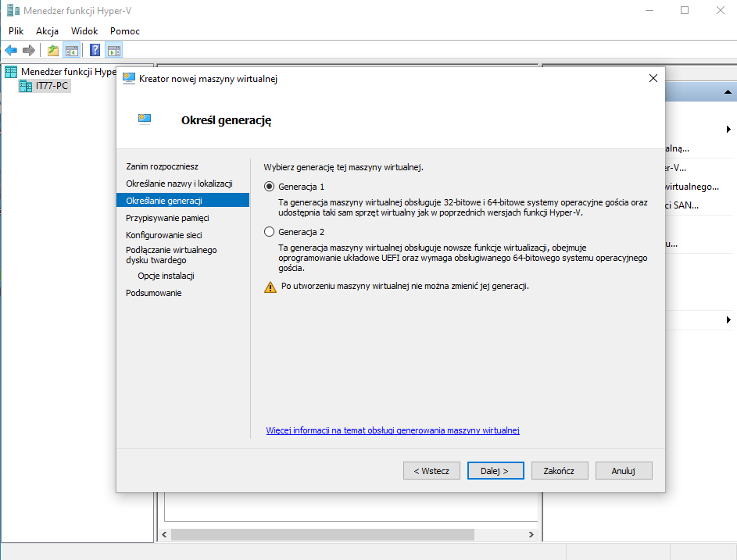The image size is (737, 560).
Task: Expand the first submenu arrow in Actions pane
Action: tap(728, 129)
